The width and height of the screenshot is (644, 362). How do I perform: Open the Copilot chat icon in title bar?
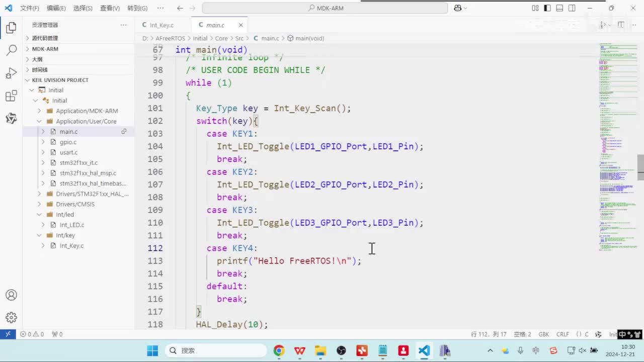[458, 8]
